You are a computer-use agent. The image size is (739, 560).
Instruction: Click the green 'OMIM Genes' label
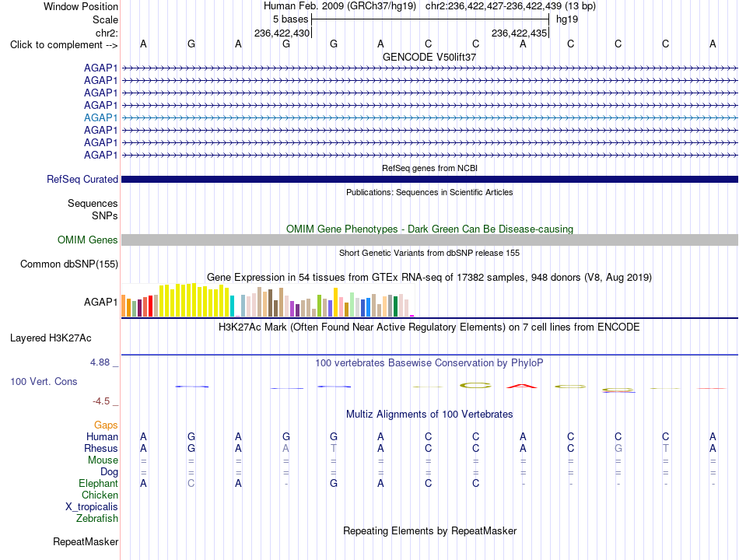(88, 240)
